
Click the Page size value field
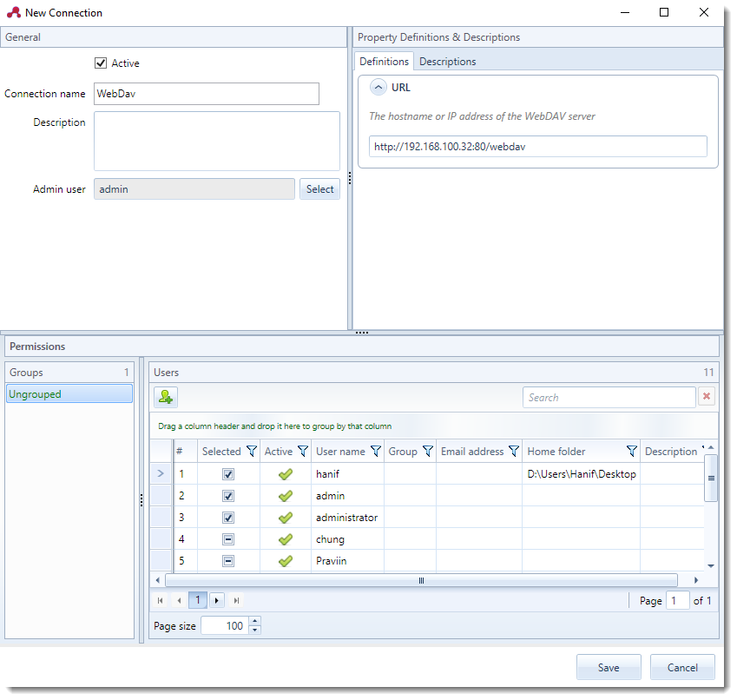(226, 625)
